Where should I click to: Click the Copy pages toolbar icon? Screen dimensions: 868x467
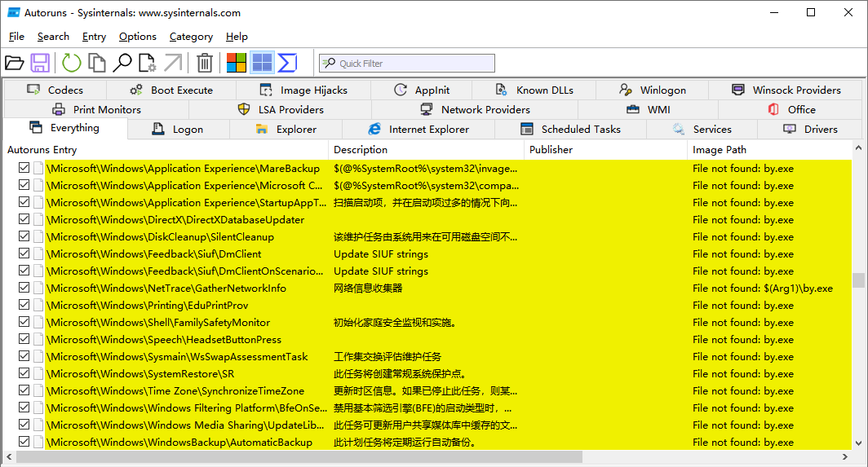97,63
